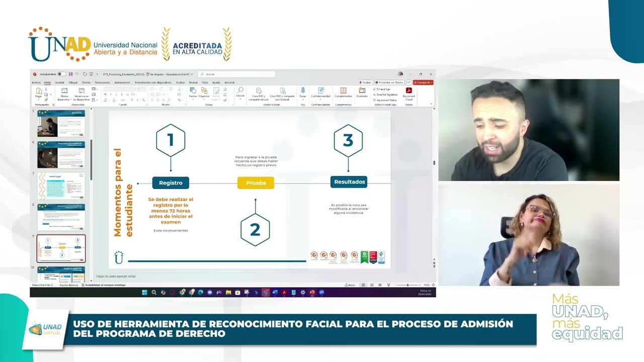Open File Explorer from the taskbar
Screen dimensions: 644x362
coord(228,292)
